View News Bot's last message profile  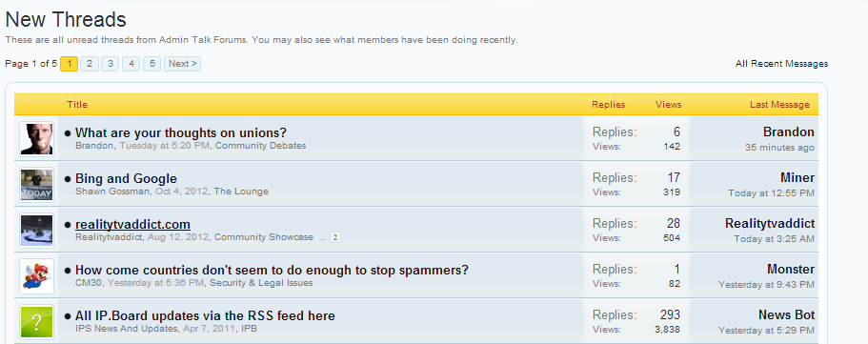(x=787, y=315)
